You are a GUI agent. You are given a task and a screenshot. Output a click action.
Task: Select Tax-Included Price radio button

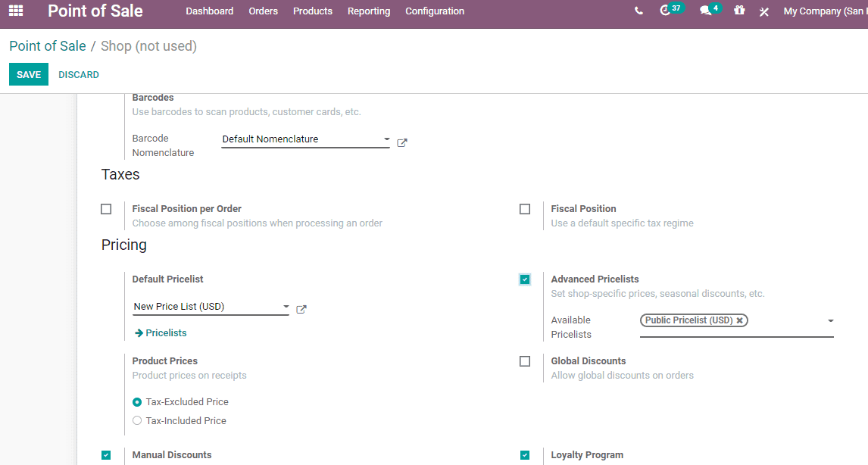click(x=137, y=421)
